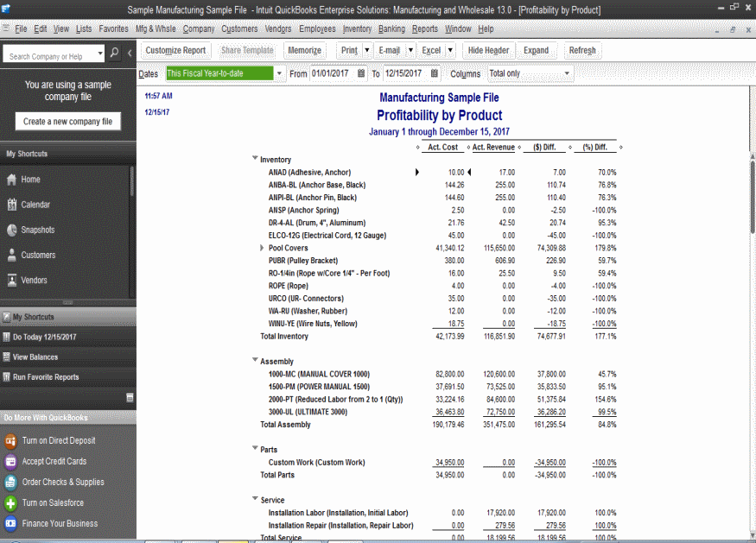Open E-mail dropdown arrow
756x543 pixels.
tap(410, 50)
